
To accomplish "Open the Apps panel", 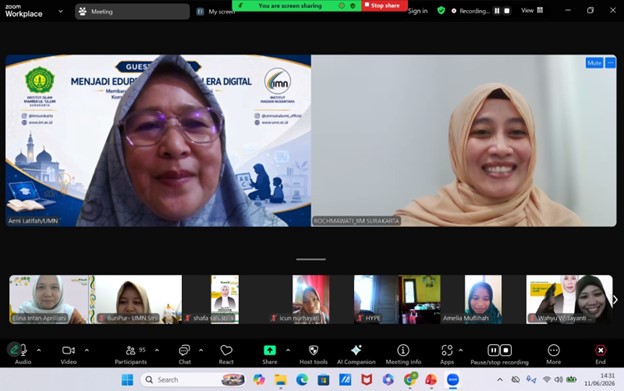I will [447, 353].
